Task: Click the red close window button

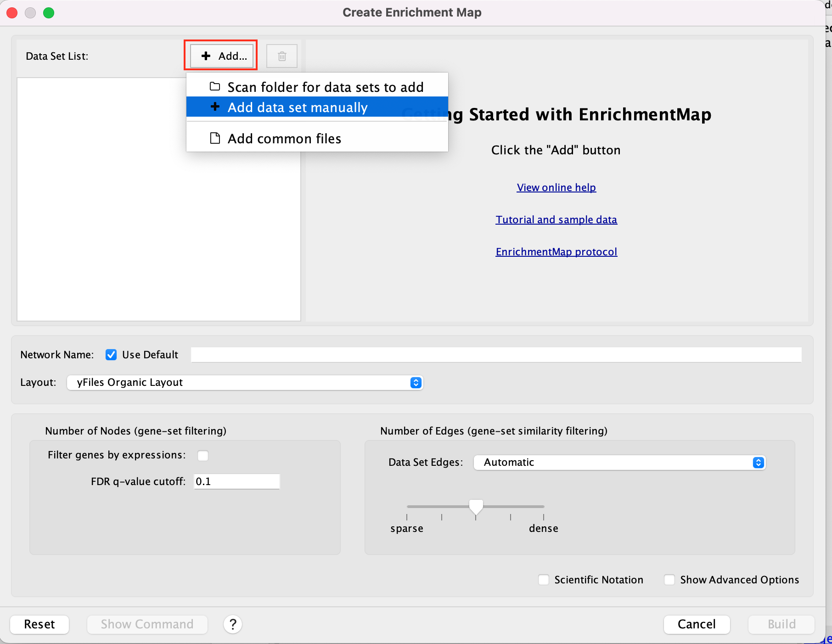Action: [x=12, y=13]
